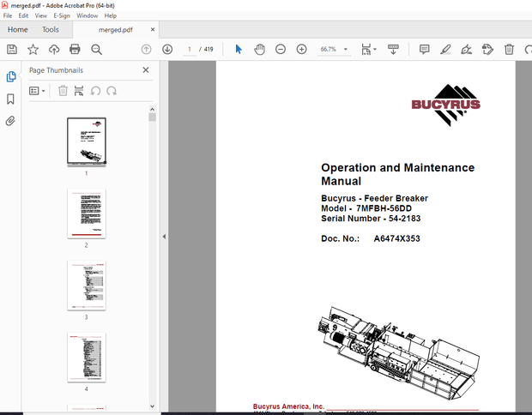Viewport: 532px width, 415px height.
Task: Click the Save file icon
Action: [12, 50]
